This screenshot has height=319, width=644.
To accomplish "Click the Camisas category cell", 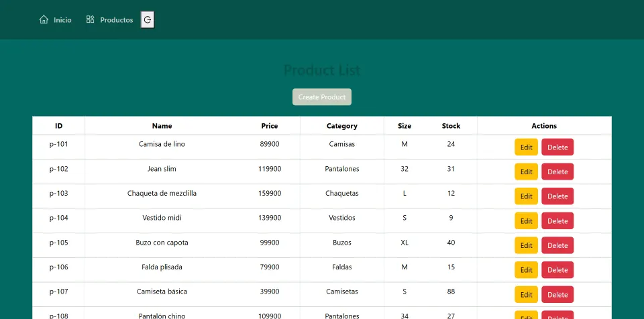I will (x=341, y=147).
